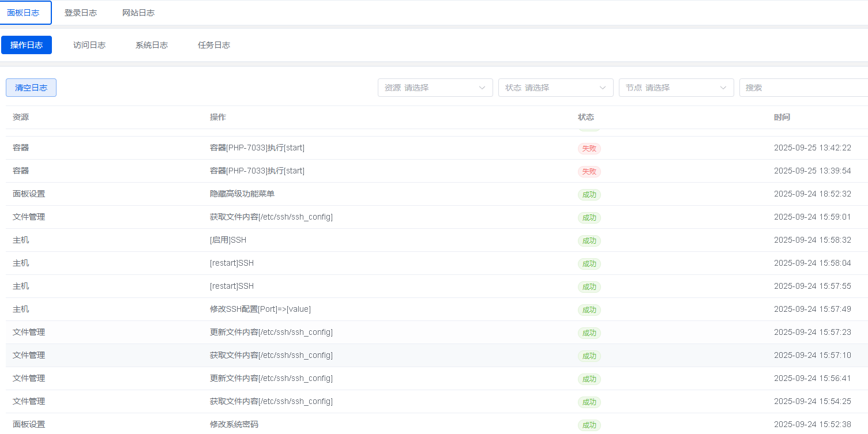Open the 网站日志 tab

138,13
